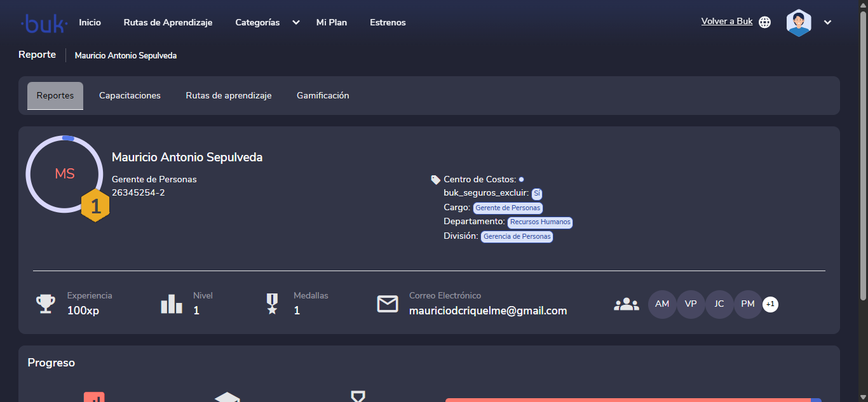Viewport: 868px width, 402px height.
Task: Go to Mi Plan in navigation
Action: 332,22
